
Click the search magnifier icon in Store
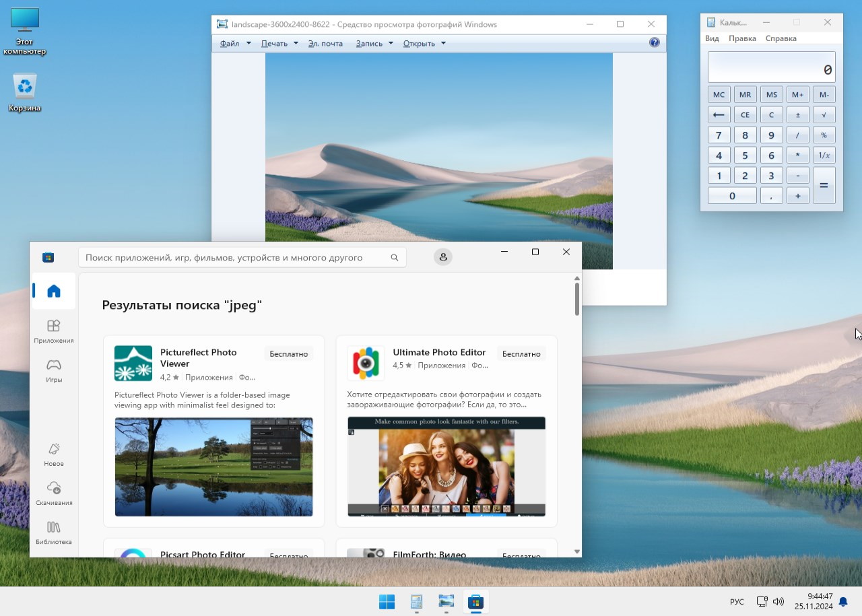coord(395,257)
